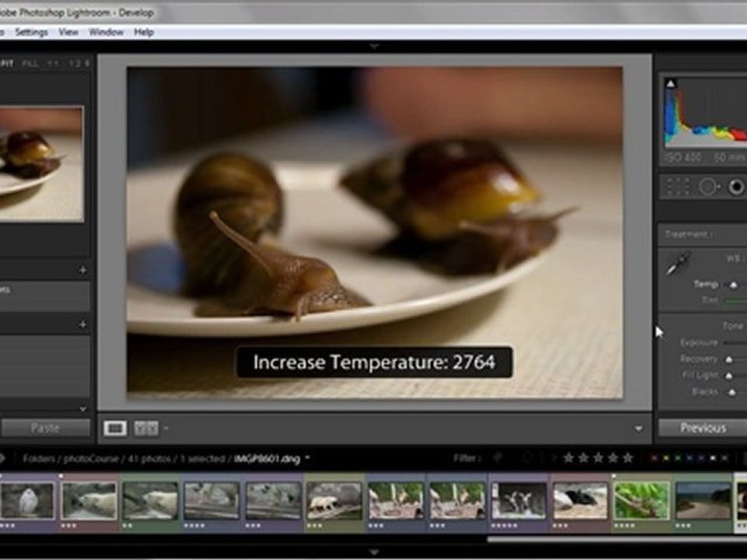The width and height of the screenshot is (747, 560).
Task: Filter by first rating star
Action: click(x=568, y=458)
